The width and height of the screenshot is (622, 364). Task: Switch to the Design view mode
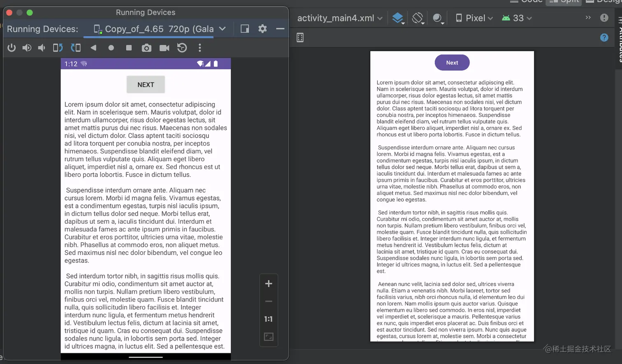(x=603, y=1)
